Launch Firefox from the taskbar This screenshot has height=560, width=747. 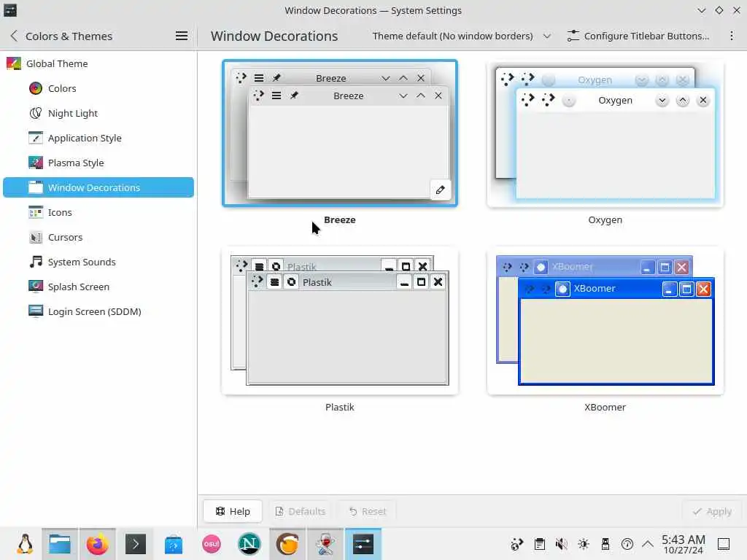pyautogui.click(x=97, y=544)
